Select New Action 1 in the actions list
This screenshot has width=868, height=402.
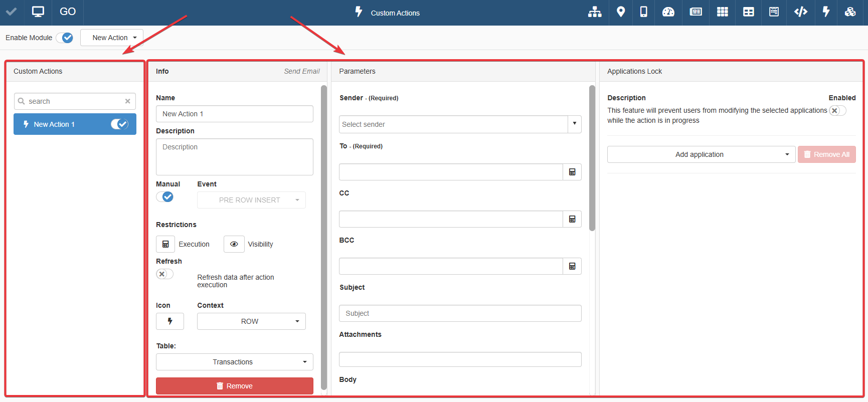[x=75, y=124]
